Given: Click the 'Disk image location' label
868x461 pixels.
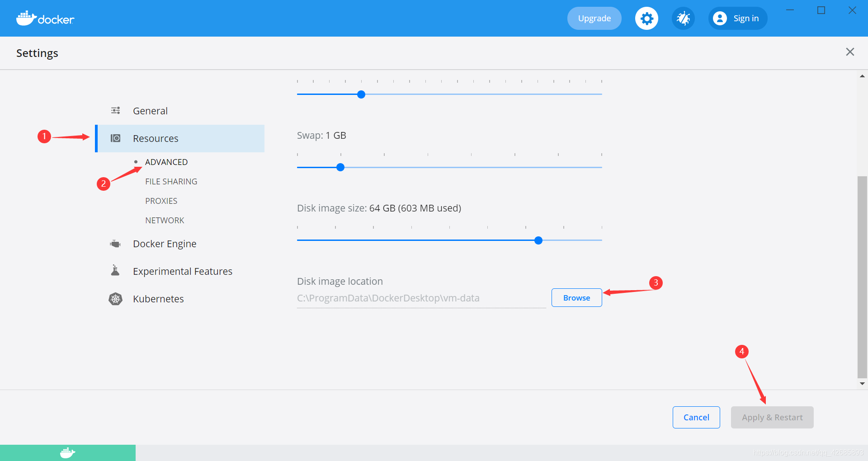Looking at the screenshot, I should point(340,281).
